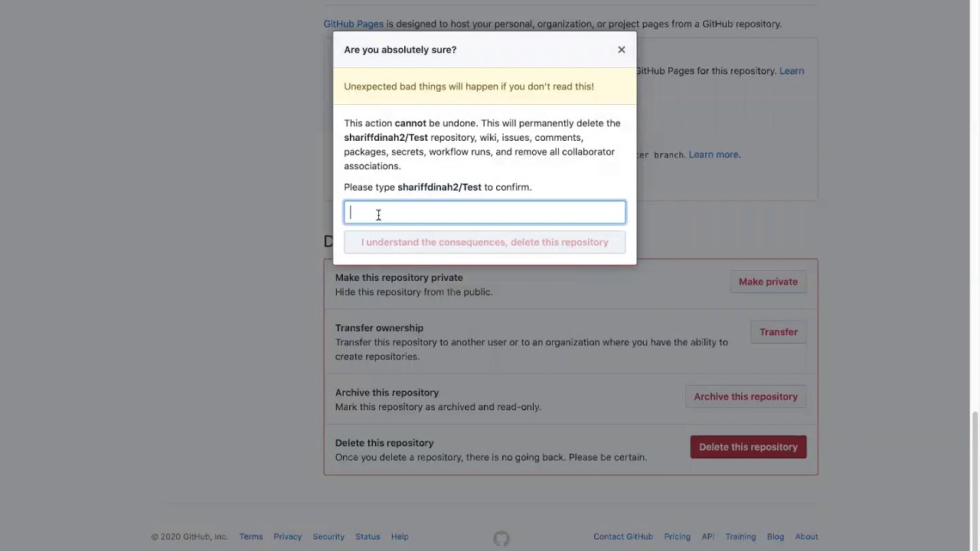
Task: Open the About footer link
Action: tap(806, 536)
